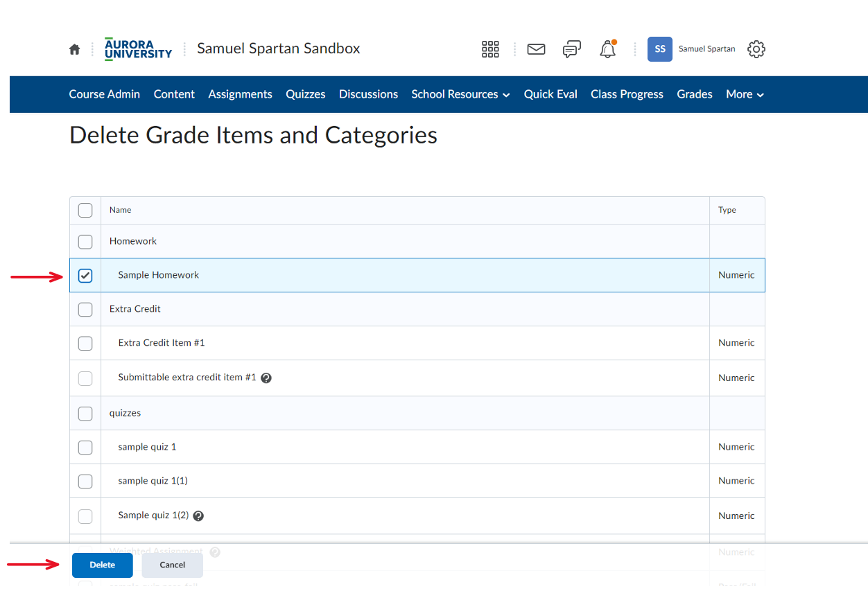
Task: Click Numeric type in Sample Homework row
Action: point(736,275)
